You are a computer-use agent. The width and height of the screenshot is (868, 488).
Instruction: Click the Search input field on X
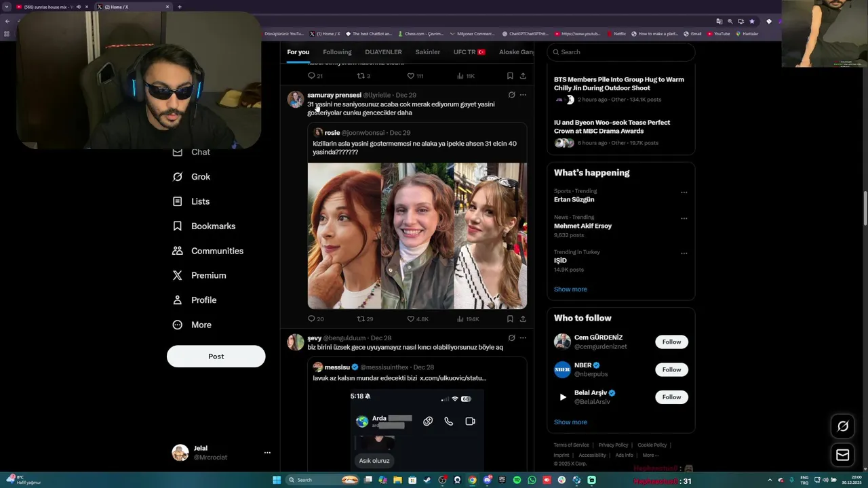pyautogui.click(x=620, y=52)
